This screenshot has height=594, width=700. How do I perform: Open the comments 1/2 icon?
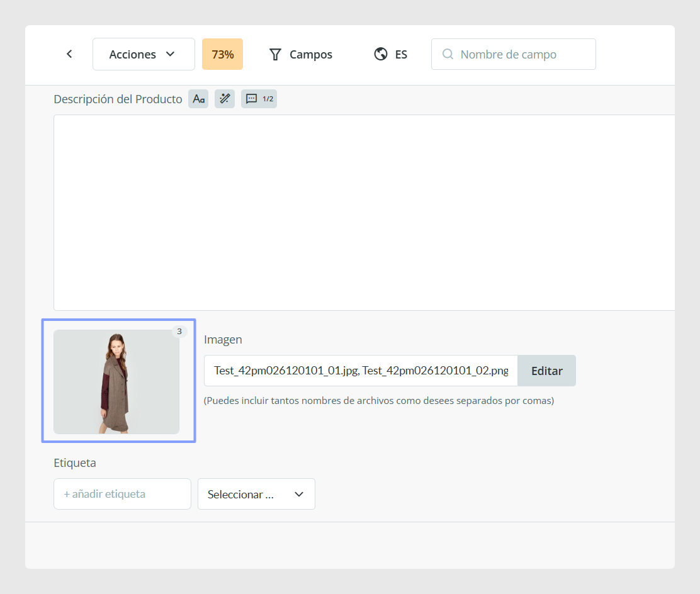[x=259, y=99]
